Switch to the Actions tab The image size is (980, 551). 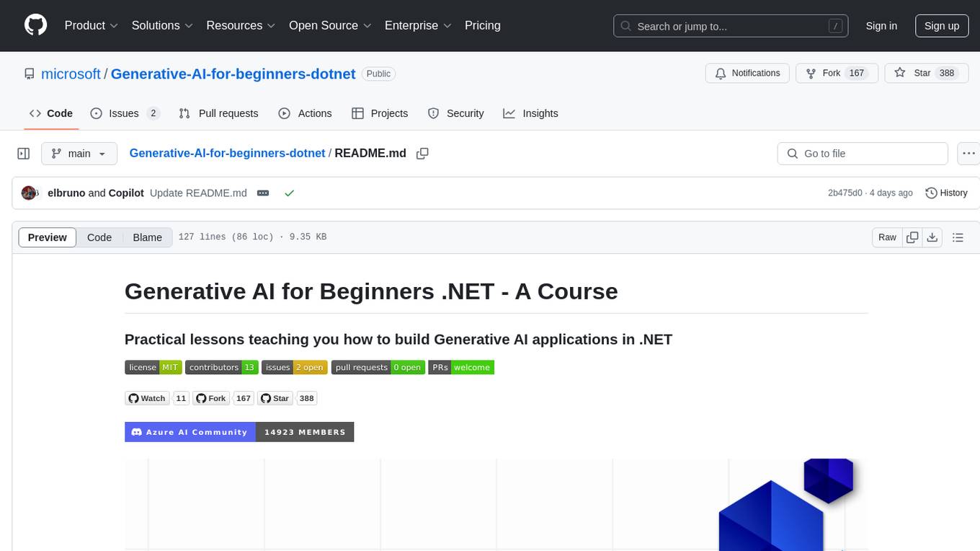tap(305, 113)
